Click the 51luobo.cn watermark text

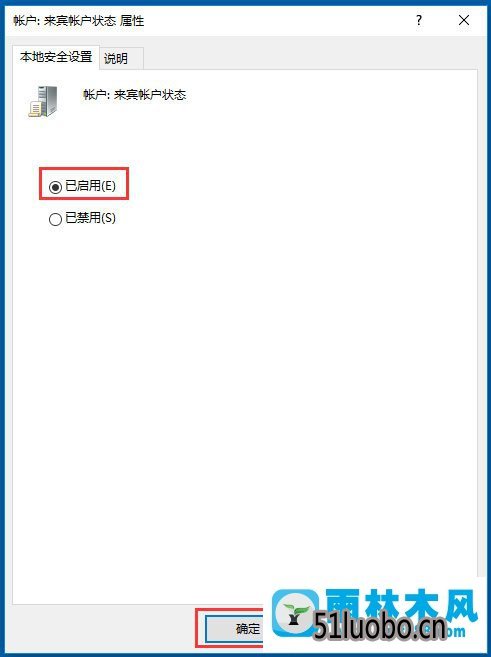pyautogui.click(x=380, y=626)
